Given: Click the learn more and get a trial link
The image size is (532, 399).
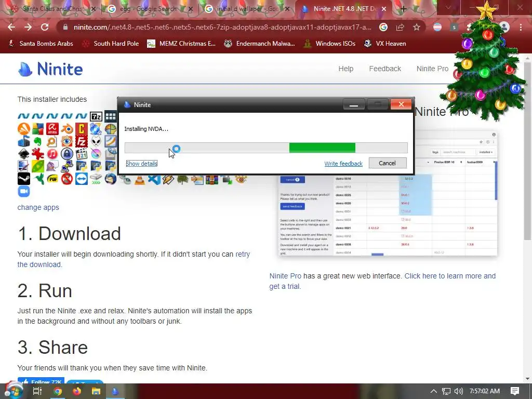Looking at the screenshot, I should tap(382, 281).
